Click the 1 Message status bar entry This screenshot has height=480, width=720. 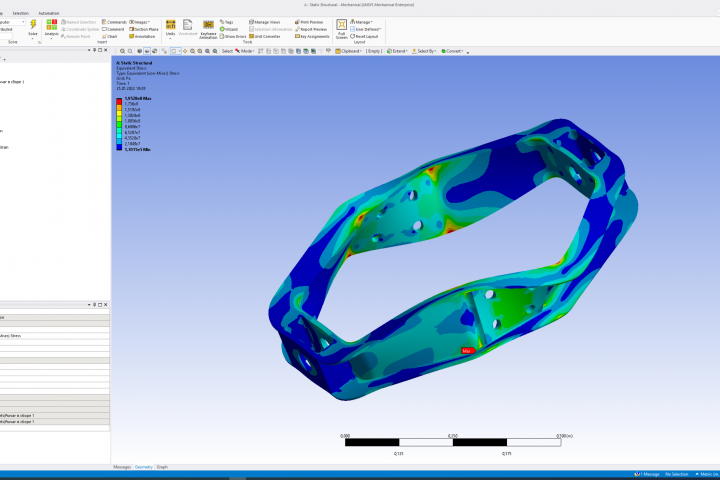point(647,474)
